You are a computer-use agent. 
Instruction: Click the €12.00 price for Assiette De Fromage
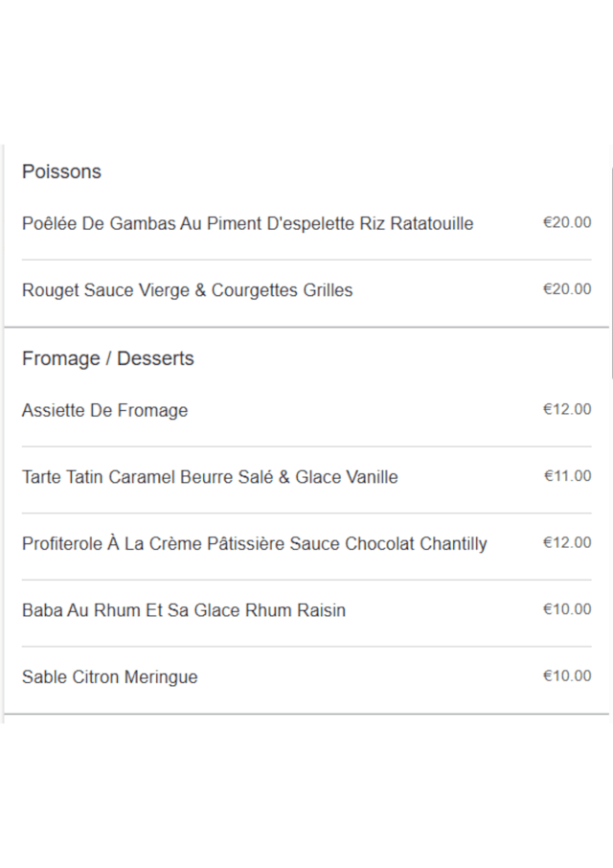(567, 409)
